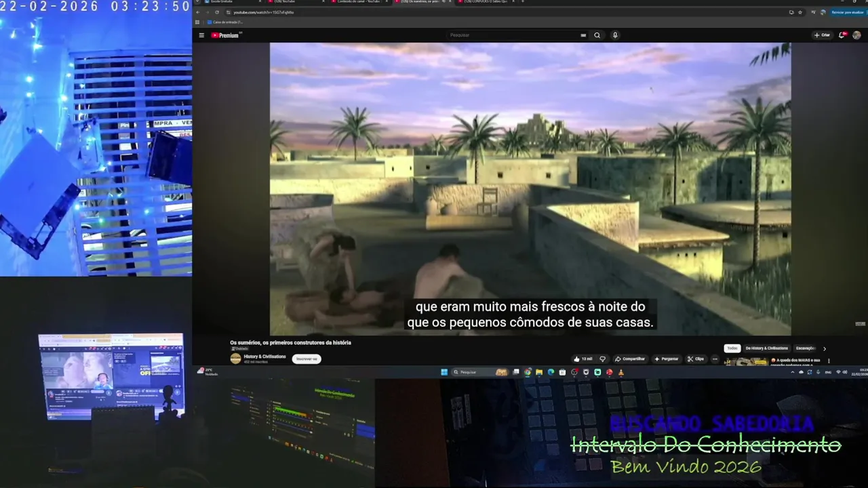Search by voice with microphone icon
The width and height of the screenshot is (868, 488).
point(615,35)
